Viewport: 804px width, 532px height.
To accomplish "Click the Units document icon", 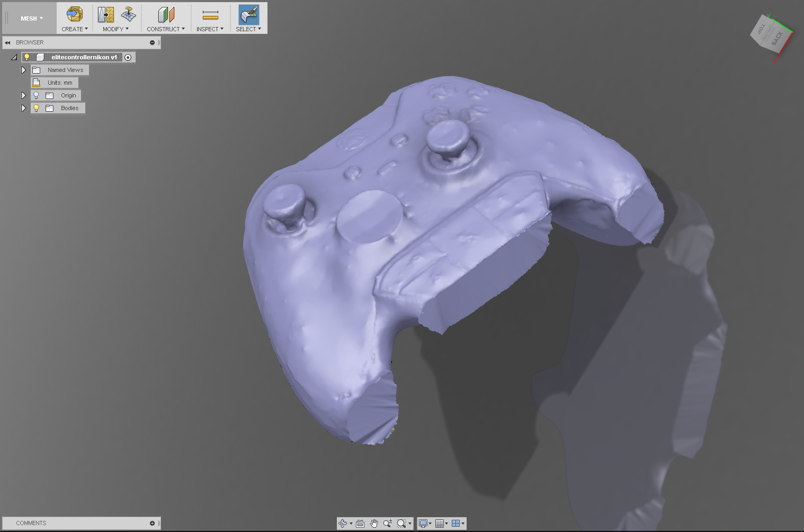I will pyautogui.click(x=37, y=83).
